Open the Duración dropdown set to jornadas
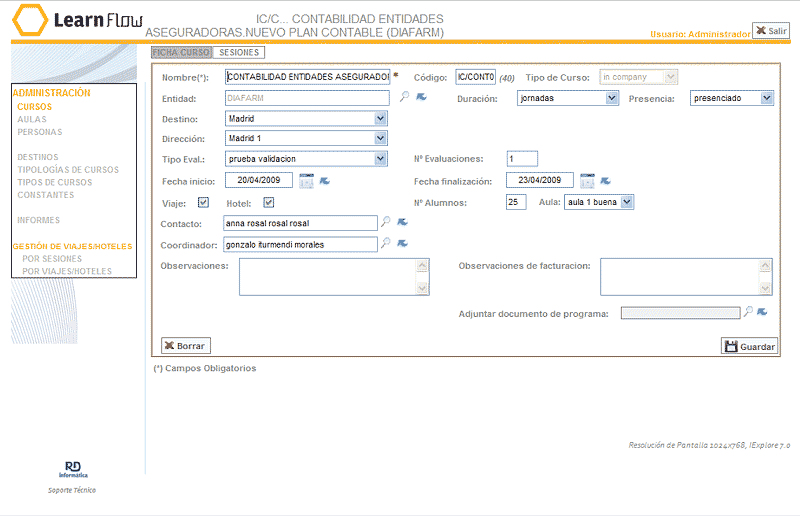 [x=612, y=98]
